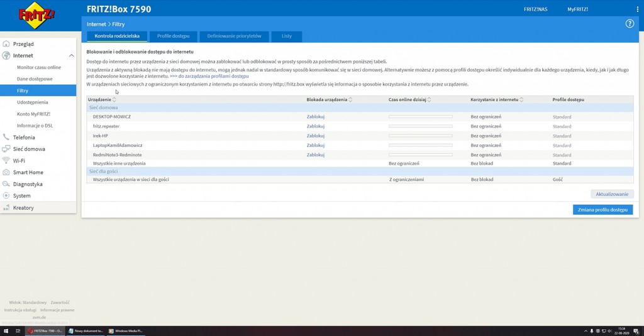Open Smart Home via its sidebar icon
The image size is (644, 336).
tap(6, 173)
